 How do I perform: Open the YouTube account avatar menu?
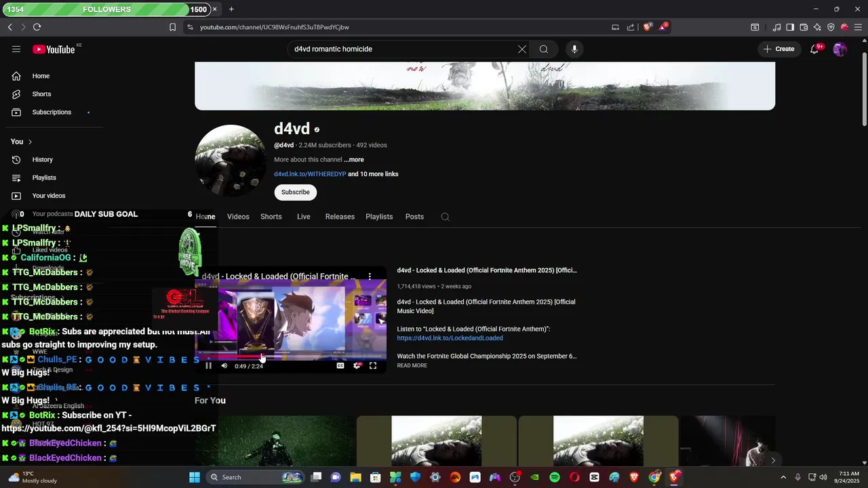(x=840, y=49)
